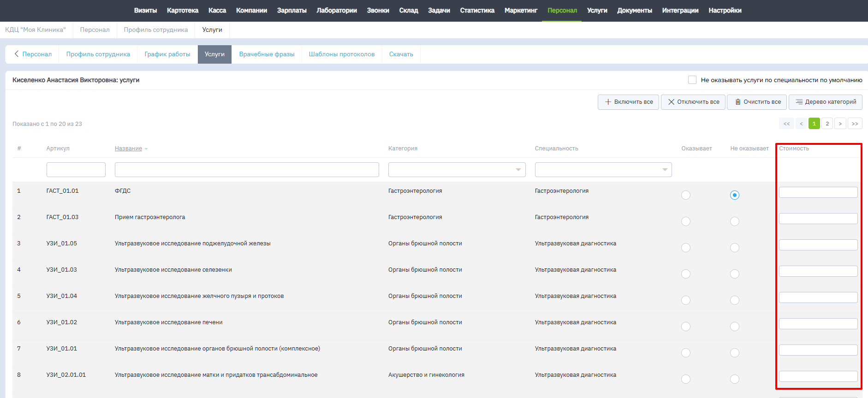This screenshot has height=398, width=868.
Task: Select 'Оказывает' radio for ФГДС
Action: pos(686,195)
